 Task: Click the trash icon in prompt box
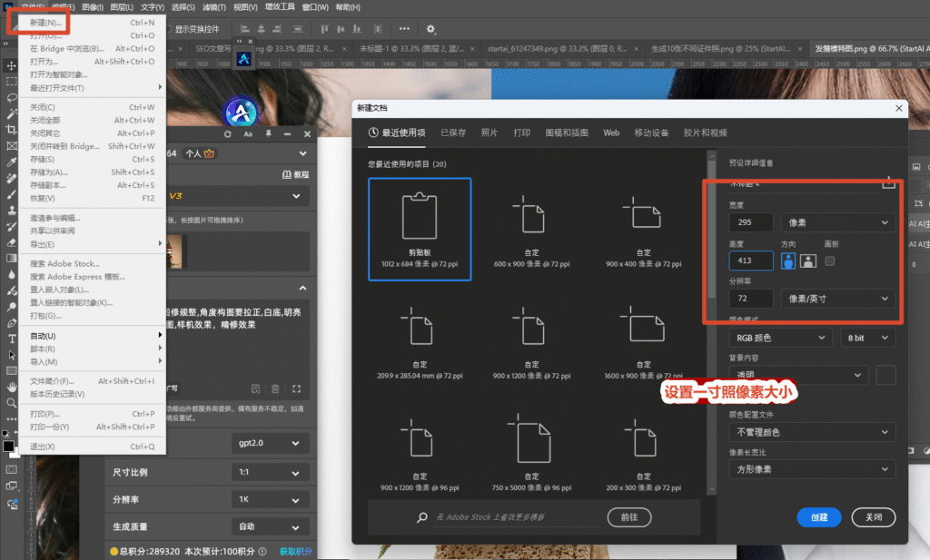[275, 388]
